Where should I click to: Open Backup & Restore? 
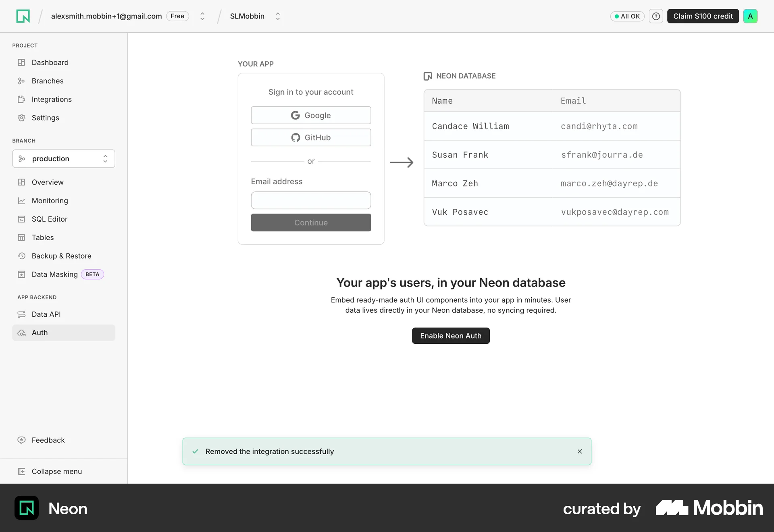pyautogui.click(x=64, y=256)
